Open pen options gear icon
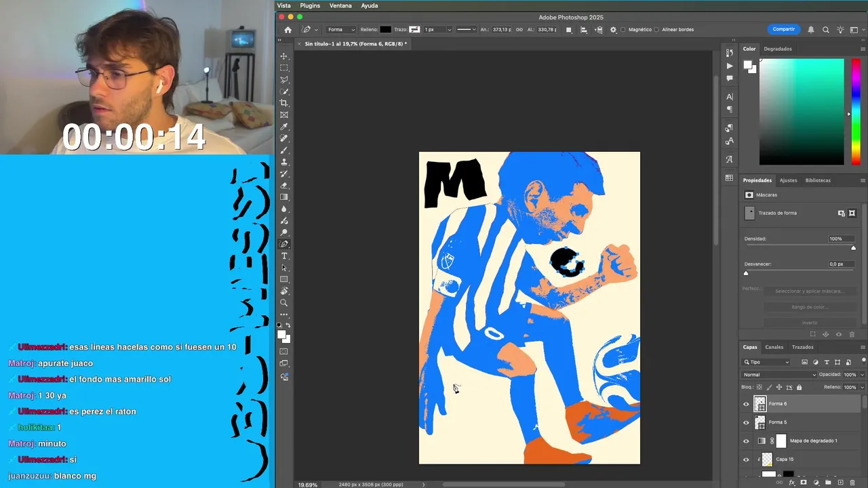Screen dimensions: 868x488 [x=614, y=30]
